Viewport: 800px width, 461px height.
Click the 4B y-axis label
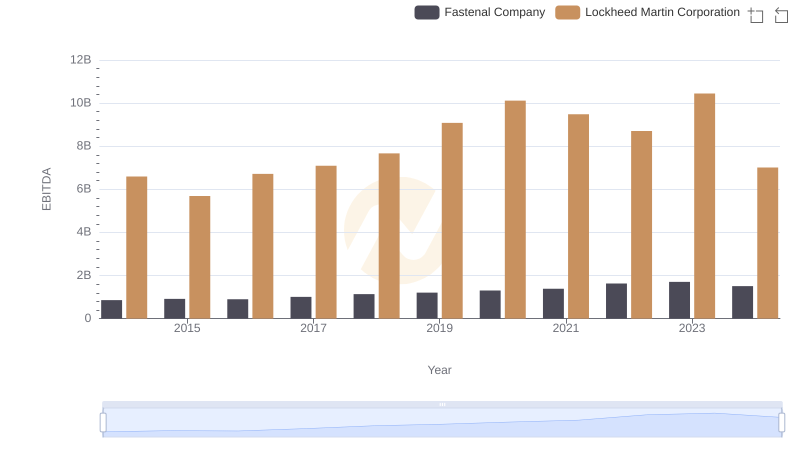84,232
